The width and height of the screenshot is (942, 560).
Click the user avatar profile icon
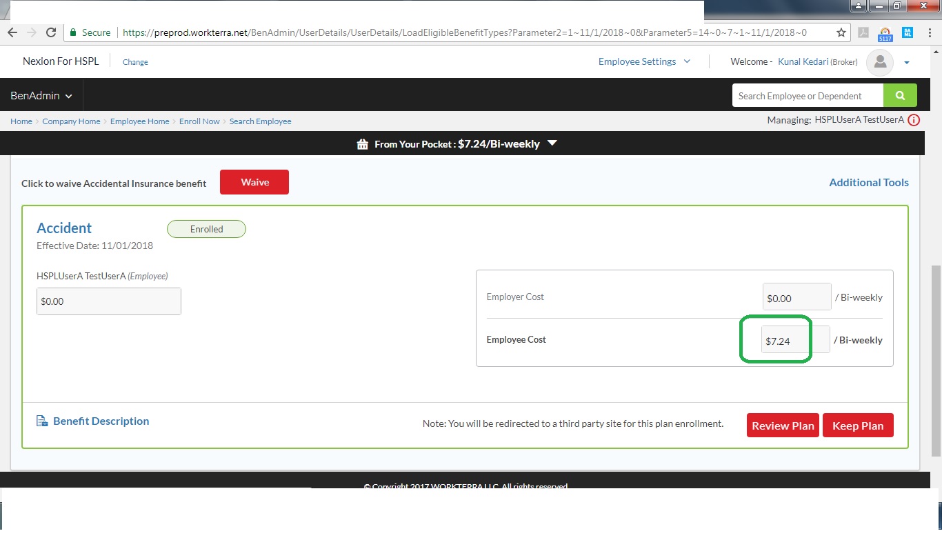point(880,62)
